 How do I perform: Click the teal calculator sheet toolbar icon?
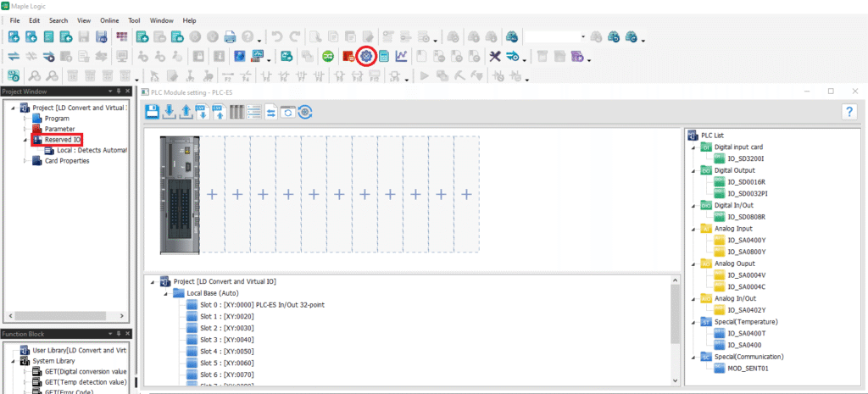coord(384,56)
